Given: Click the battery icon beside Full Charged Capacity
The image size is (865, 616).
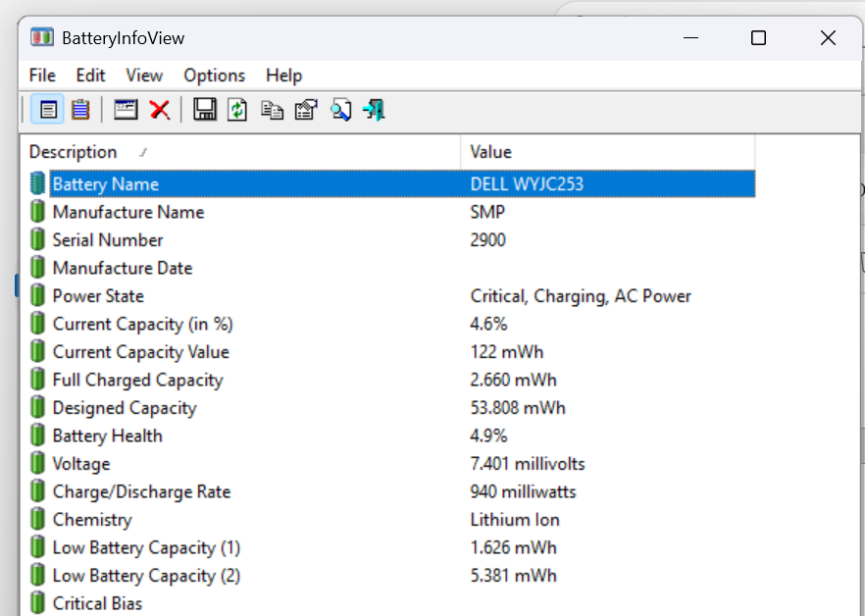Looking at the screenshot, I should [37, 380].
